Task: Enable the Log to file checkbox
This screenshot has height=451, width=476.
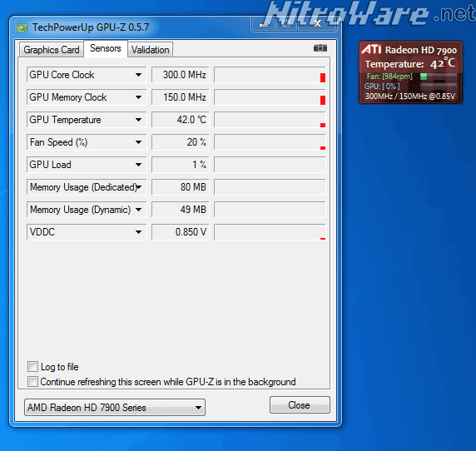Action: [32, 367]
